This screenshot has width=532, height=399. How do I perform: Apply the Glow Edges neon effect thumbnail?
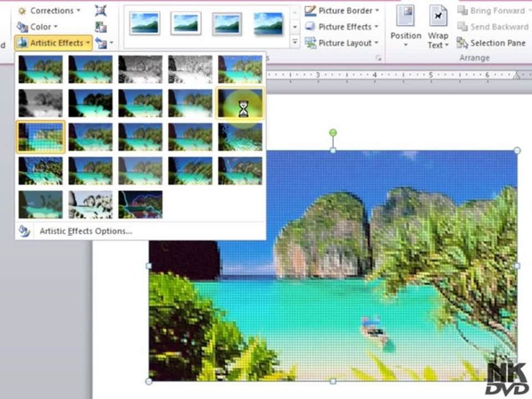tap(140, 204)
